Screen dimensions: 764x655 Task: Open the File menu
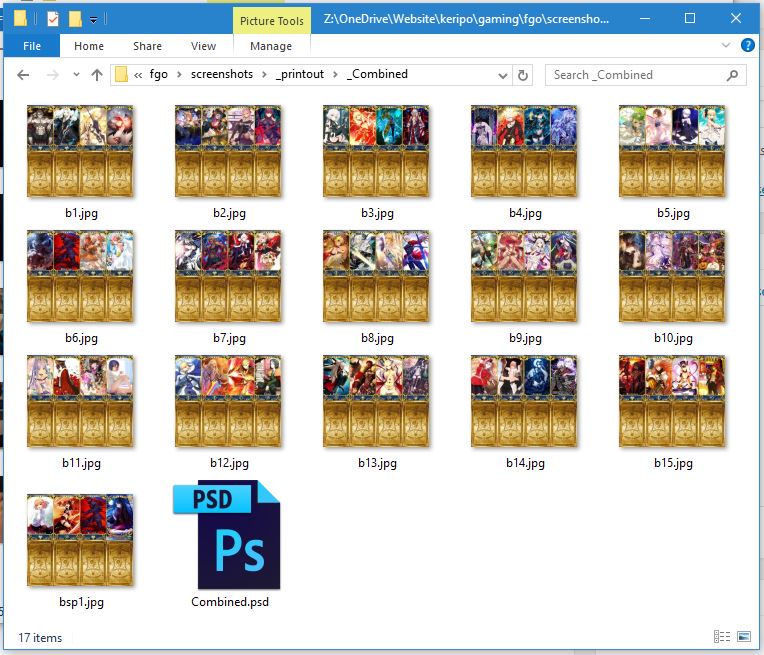pos(32,46)
